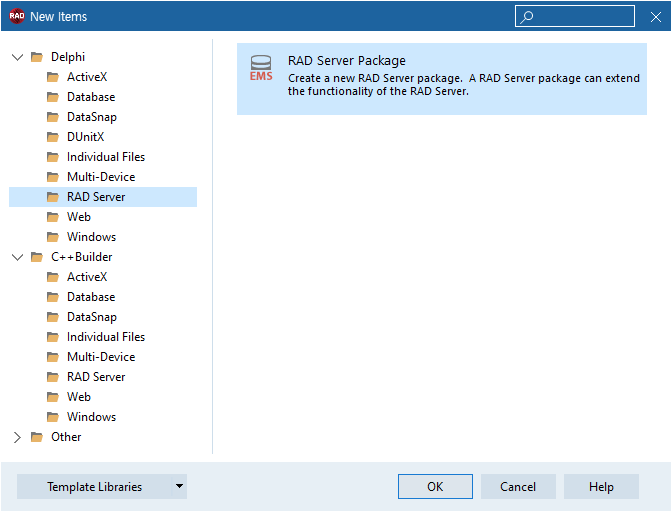
Task: Click folder icon beside highlighted RAD Server
Action: pyautogui.click(x=53, y=197)
